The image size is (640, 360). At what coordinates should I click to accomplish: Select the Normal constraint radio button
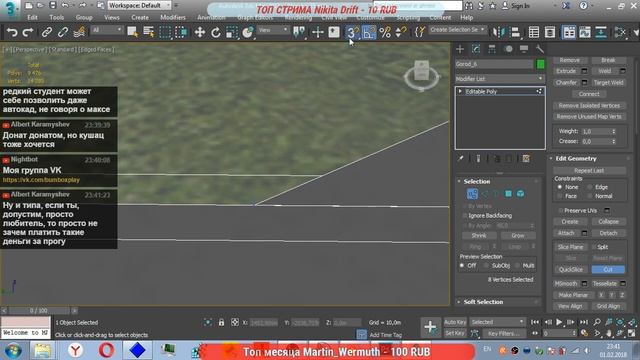(590, 196)
